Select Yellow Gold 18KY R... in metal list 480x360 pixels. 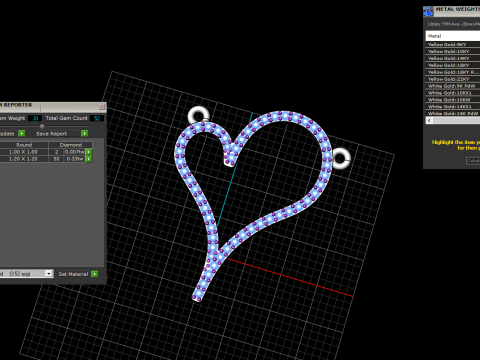453,72
